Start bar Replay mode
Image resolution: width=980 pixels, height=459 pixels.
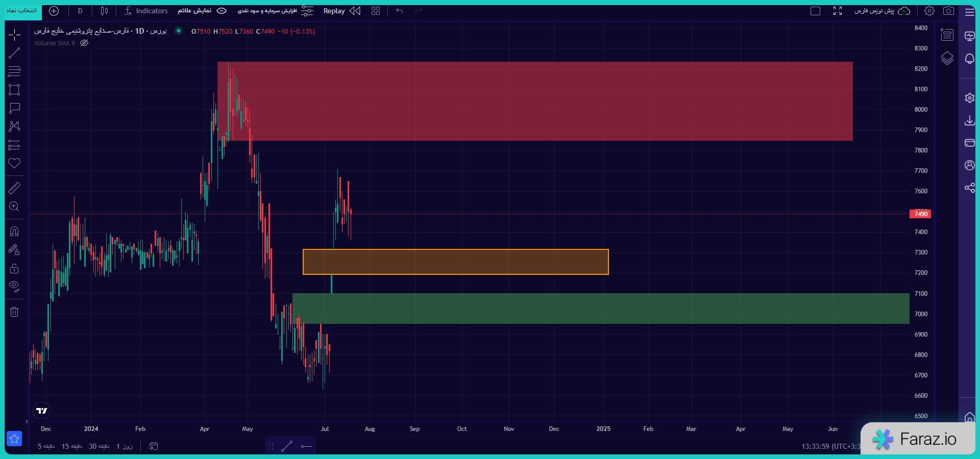[341, 11]
